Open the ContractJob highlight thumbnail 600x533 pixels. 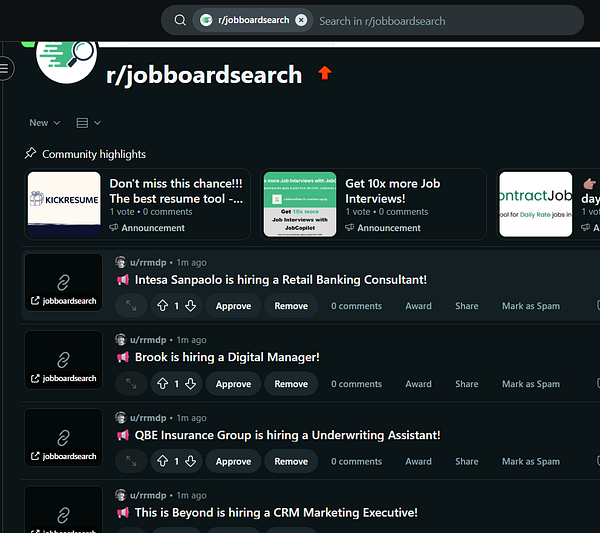click(536, 204)
